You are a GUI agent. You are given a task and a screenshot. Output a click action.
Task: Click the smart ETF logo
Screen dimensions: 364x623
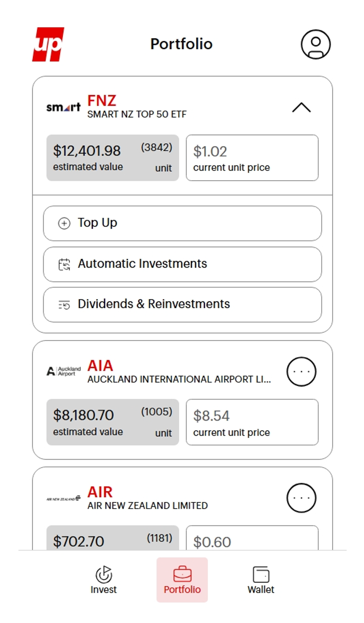coord(63,107)
